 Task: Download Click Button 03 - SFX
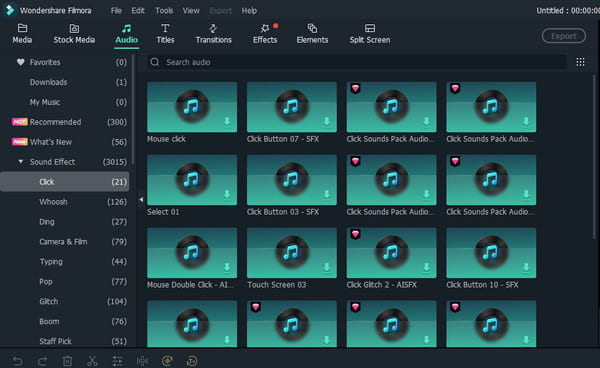point(327,194)
